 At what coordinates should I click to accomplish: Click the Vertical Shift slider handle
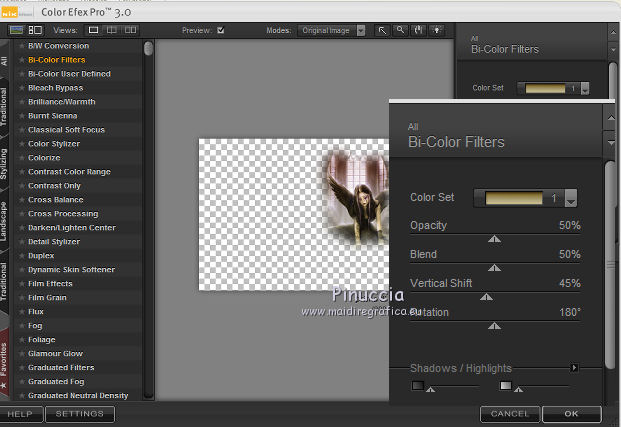coord(486,297)
